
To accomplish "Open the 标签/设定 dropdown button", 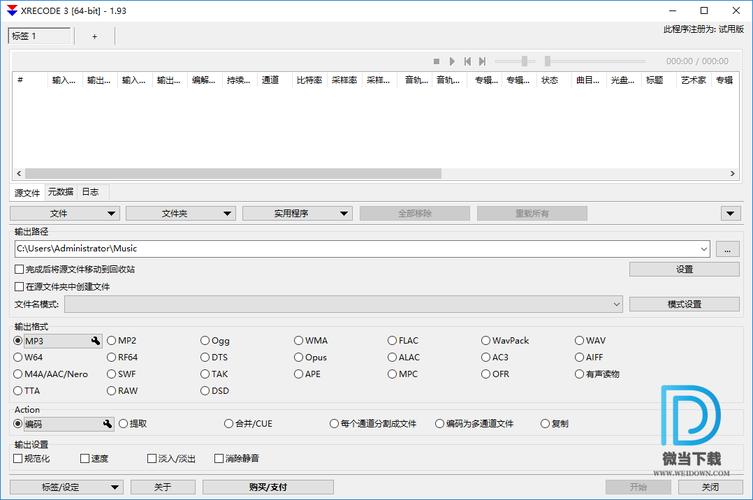I will coord(67,487).
